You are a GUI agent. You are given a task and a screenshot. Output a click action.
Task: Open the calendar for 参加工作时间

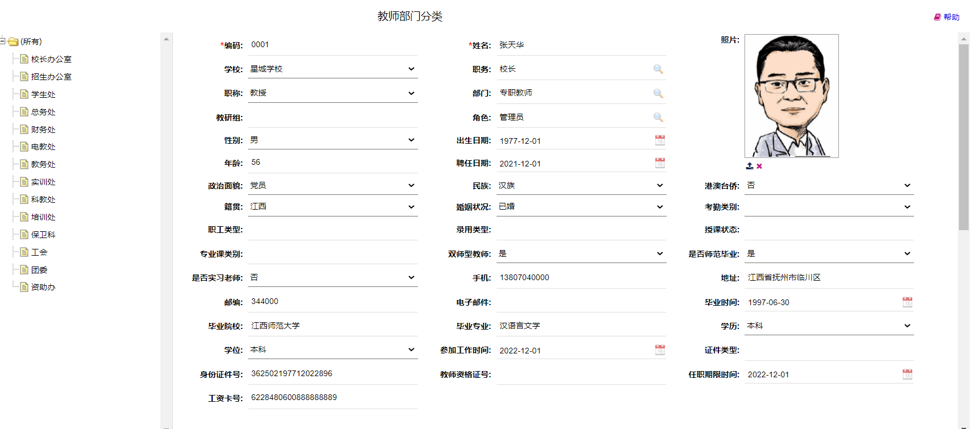pos(660,350)
